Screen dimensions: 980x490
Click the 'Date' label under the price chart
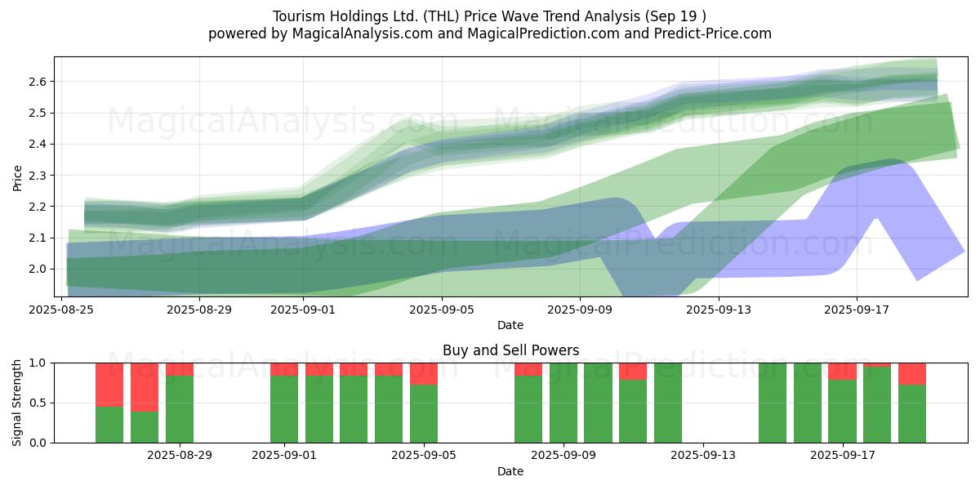(510, 325)
